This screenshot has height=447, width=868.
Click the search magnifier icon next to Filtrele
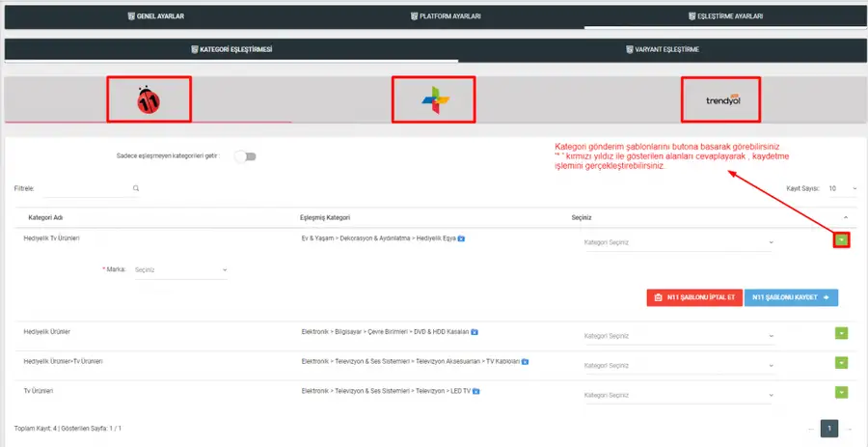click(x=136, y=188)
